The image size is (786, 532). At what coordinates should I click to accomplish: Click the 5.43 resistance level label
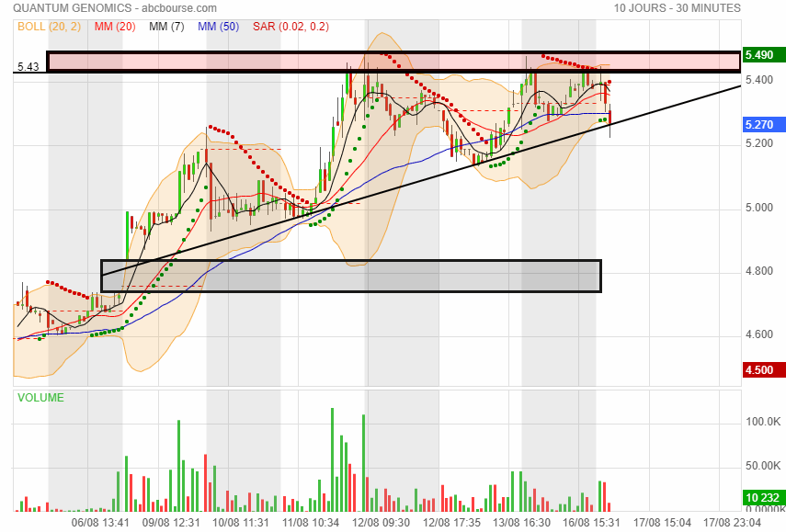coord(28,67)
